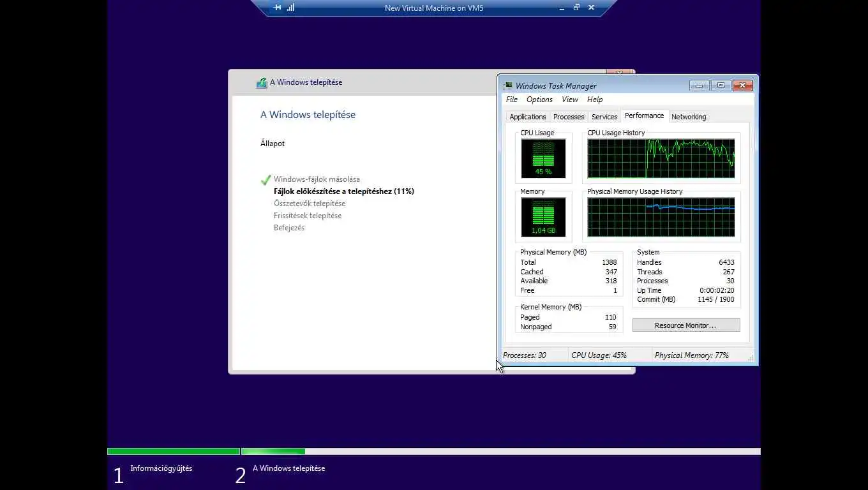The image size is (868, 490).
Task: Click the Available memory value 318
Action: [611, 281]
